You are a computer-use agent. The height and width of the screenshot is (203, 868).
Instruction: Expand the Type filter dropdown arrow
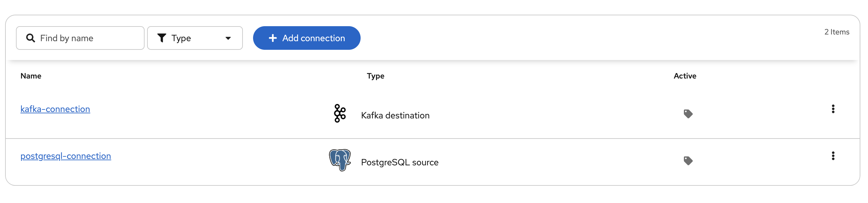click(x=228, y=38)
